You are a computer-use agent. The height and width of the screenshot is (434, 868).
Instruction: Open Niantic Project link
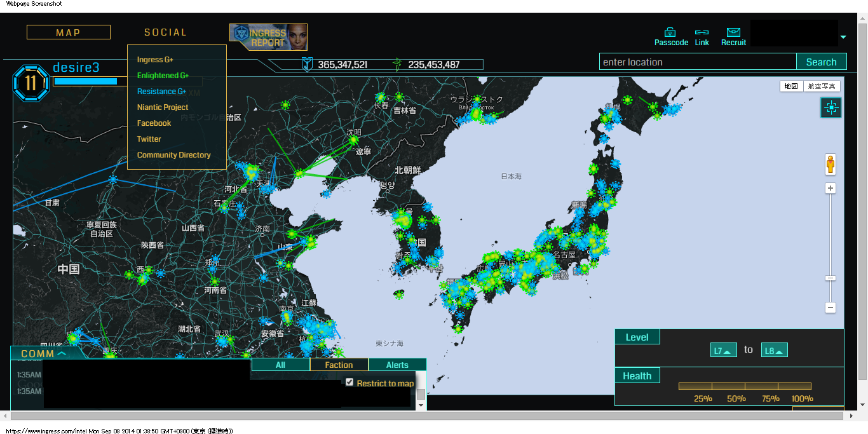coord(163,107)
